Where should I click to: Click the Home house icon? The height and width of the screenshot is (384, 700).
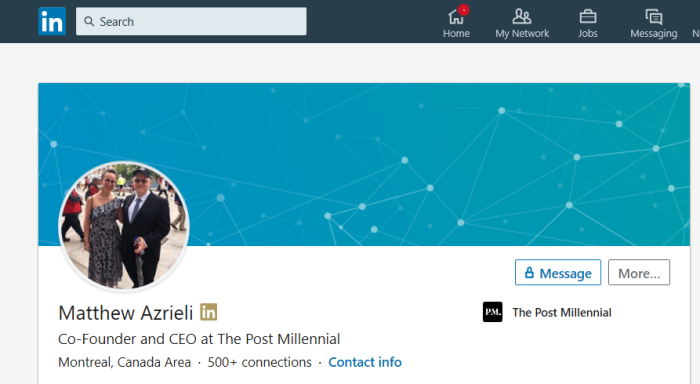pos(456,17)
